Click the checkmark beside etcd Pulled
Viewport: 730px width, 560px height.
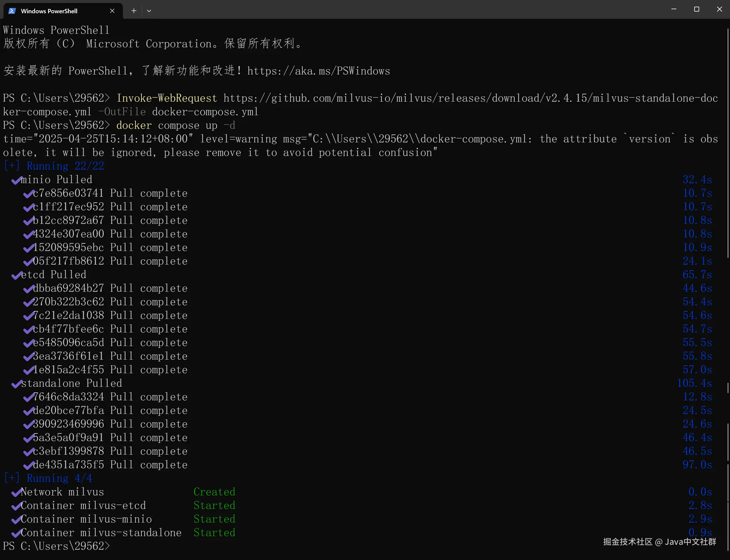[x=16, y=275]
